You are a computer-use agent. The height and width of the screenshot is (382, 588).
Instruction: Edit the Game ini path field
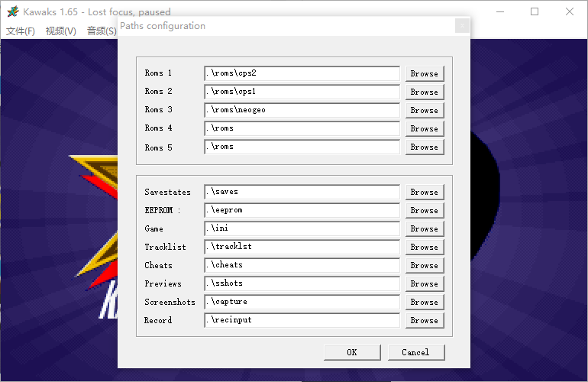pos(302,229)
